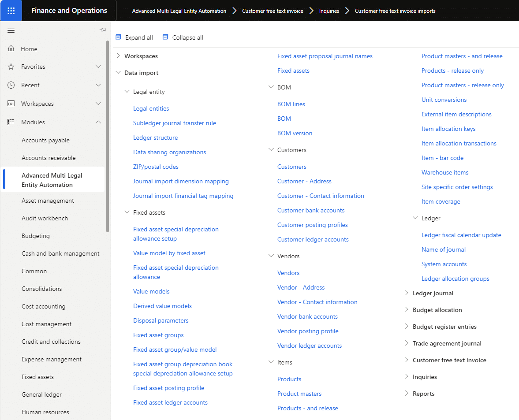The image size is (519, 420).
Task: Expand Customer free text invoice group
Action: (407, 360)
